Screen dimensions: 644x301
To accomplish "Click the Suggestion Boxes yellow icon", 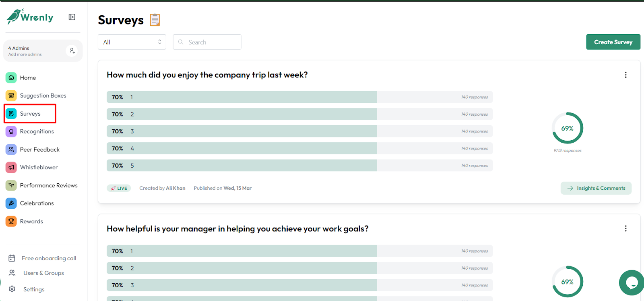I will (11, 95).
